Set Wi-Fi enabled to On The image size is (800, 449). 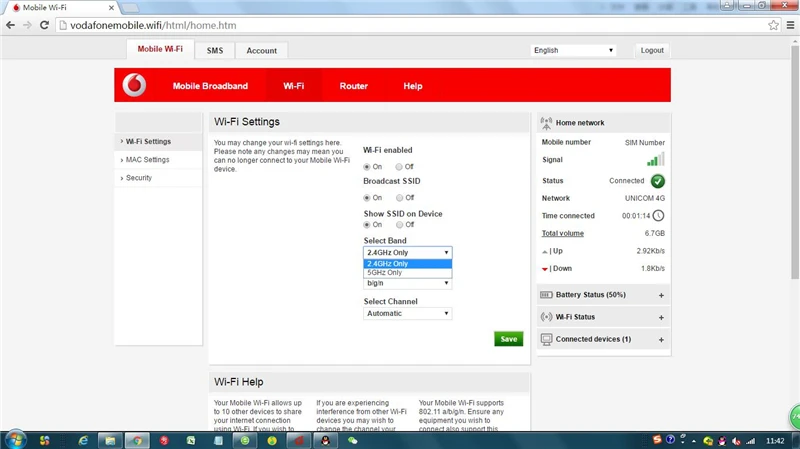click(367, 167)
